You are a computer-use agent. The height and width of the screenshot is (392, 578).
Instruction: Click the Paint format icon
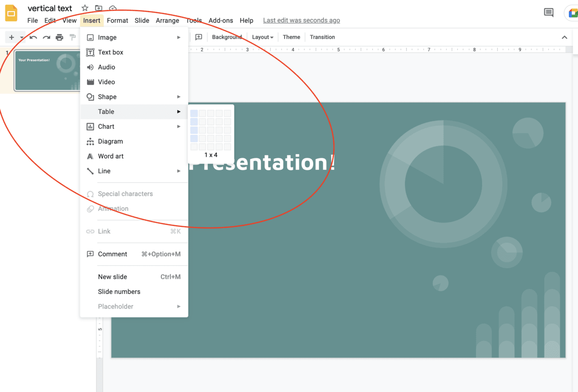[73, 37]
